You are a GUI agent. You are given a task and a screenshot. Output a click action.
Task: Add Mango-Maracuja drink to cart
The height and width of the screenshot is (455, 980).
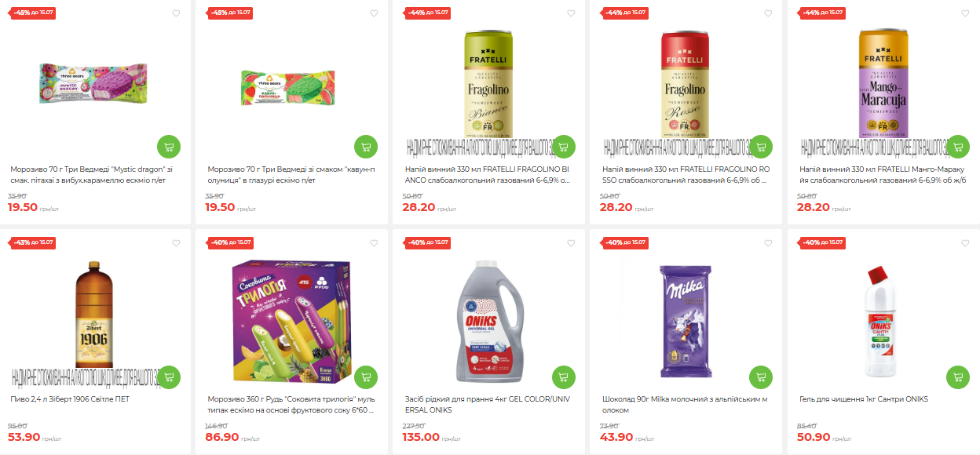click(x=958, y=147)
